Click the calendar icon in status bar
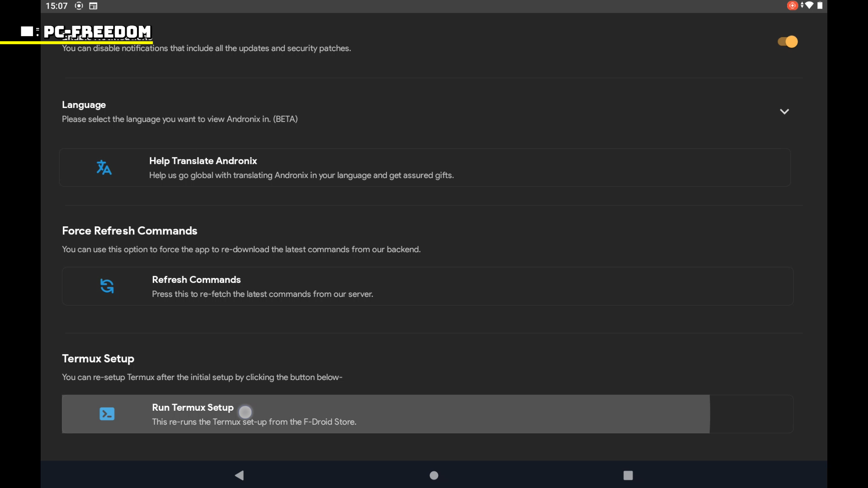 93,6
